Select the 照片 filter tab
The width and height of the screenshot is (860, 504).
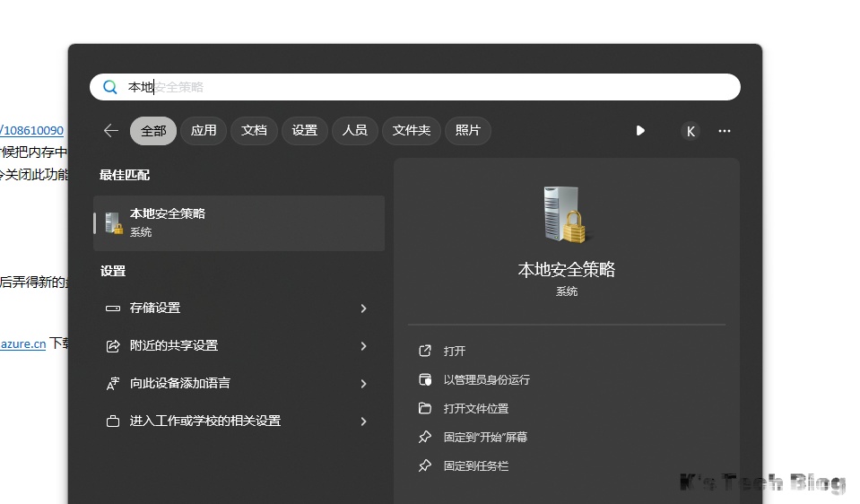pos(467,131)
